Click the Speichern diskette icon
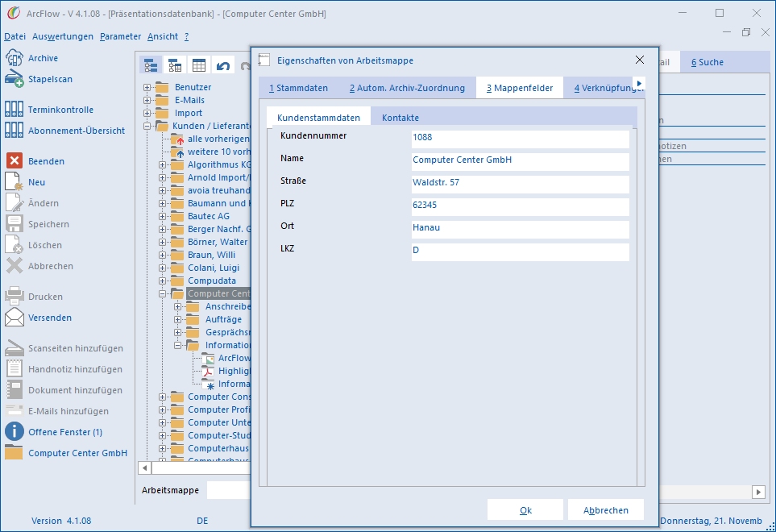This screenshot has width=776, height=532. pyautogui.click(x=14, y=224)
